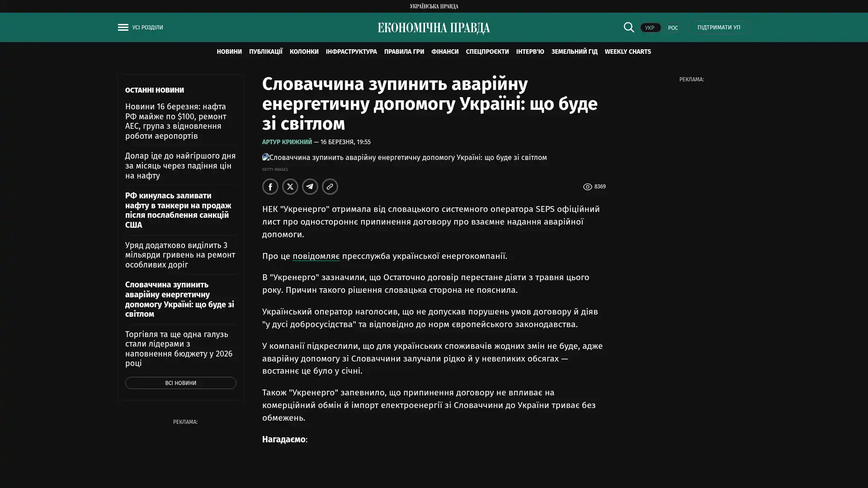Viewport: 868px width, 488px height.
Task: Click the search magnifier icon
Action: [628, 28]
